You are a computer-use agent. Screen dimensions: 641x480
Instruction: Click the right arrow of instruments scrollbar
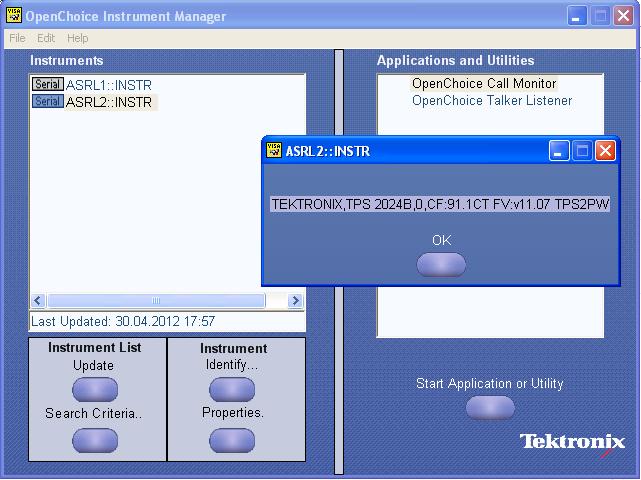point(295,301)
